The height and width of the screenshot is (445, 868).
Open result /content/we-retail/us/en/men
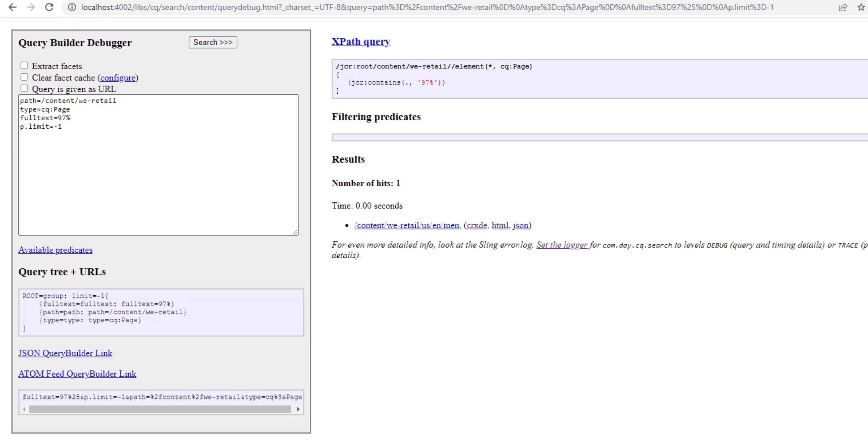pos(407,225)
